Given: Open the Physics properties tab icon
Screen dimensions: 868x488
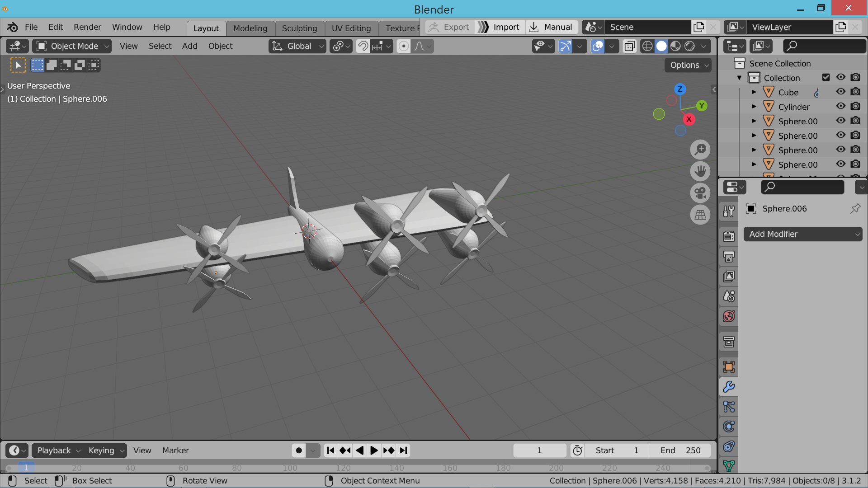Looking at the screenshot, I should point(729,427).
